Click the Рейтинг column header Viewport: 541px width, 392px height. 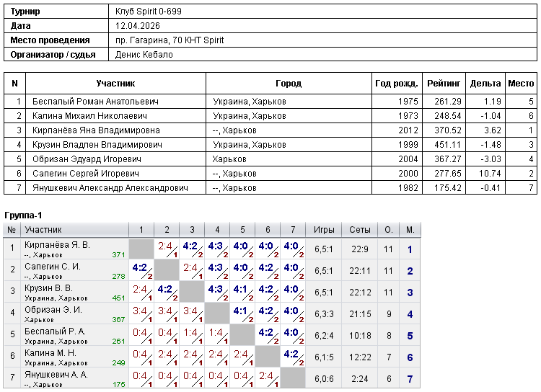pyautogui.click(x=444, y=83)
